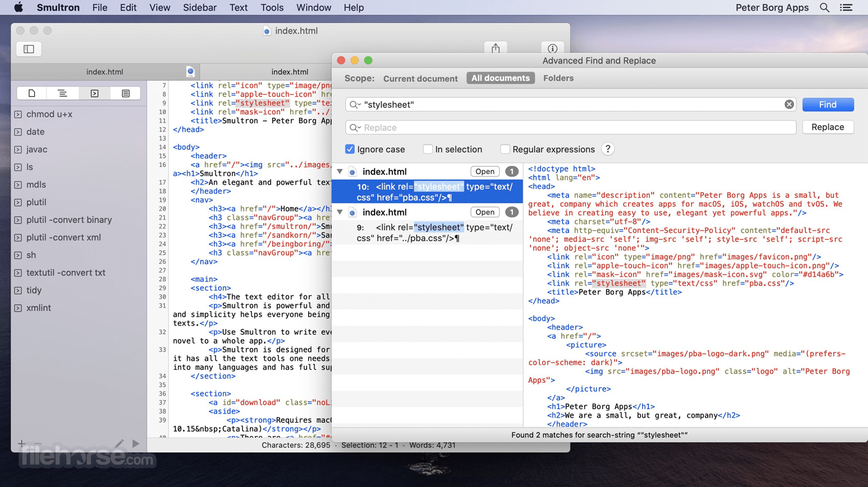The image size is (868, 487).
Task: Click the Characters: 28,695 status text
Action: click(296, 445)
